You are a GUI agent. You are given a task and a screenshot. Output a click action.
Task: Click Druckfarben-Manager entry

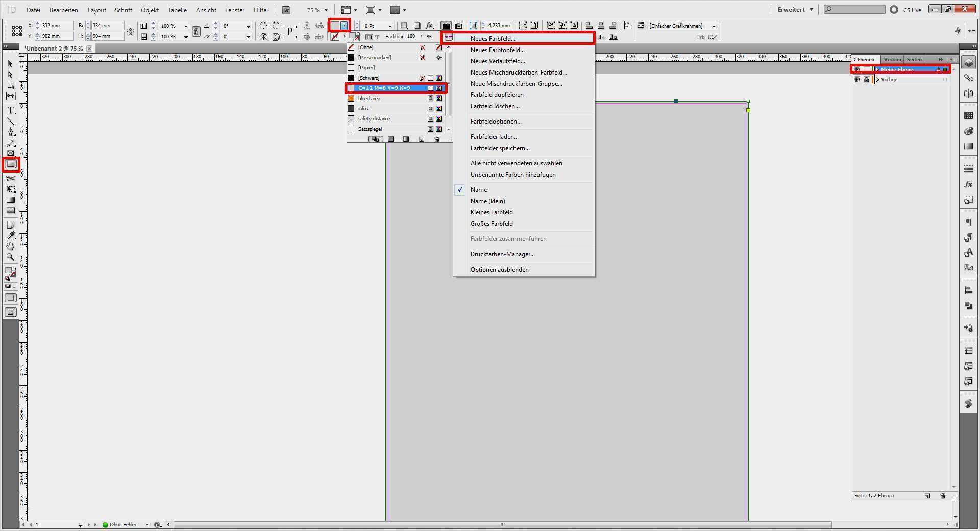pyautogui.click(x=502, y=254)
